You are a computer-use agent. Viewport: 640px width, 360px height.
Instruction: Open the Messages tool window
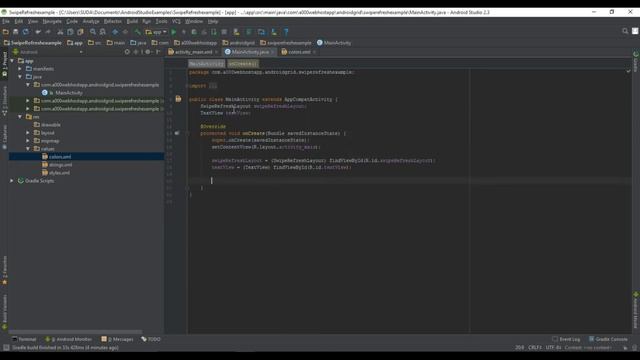pos(118,339)
